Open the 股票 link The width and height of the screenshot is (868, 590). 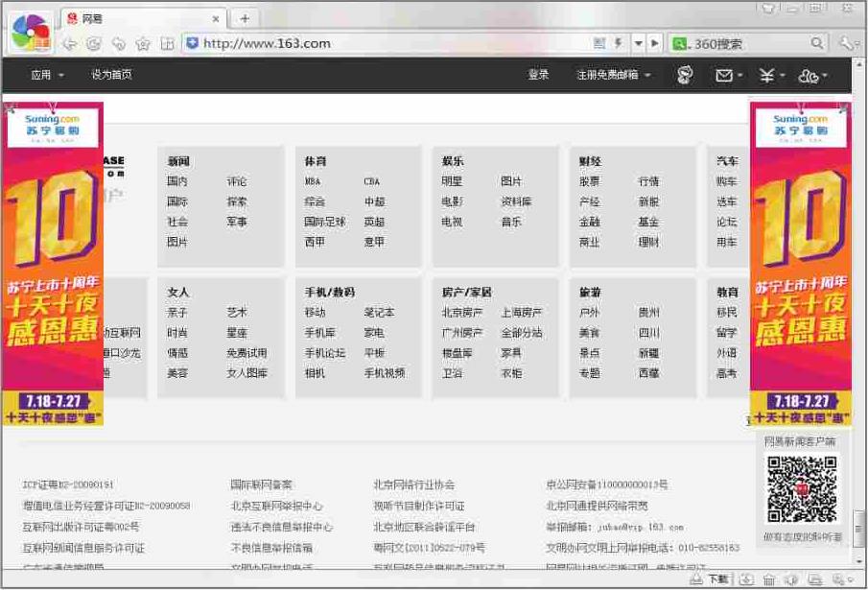click(589, 181)
